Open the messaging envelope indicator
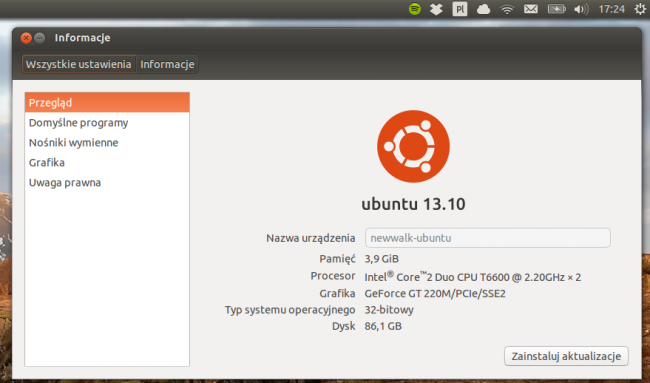Image resolution: width=650 pixels, height=383 pixels. click(x=531, y=9)
